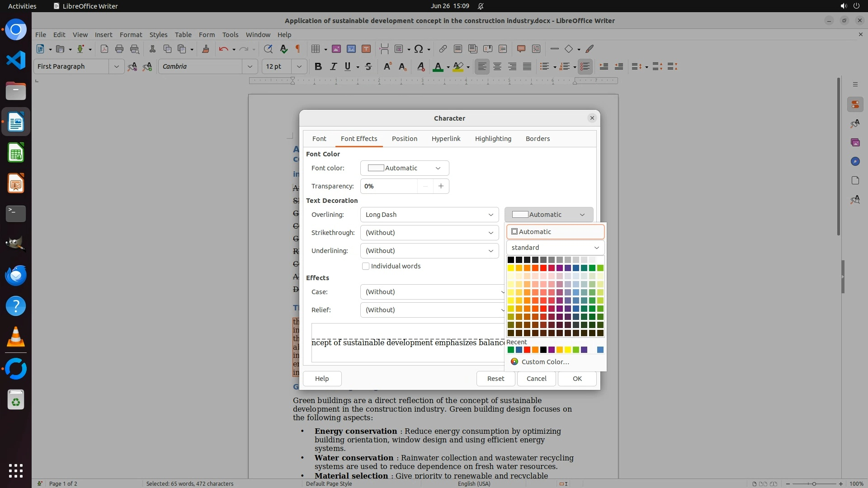Open the Font color dropdown

404,168
